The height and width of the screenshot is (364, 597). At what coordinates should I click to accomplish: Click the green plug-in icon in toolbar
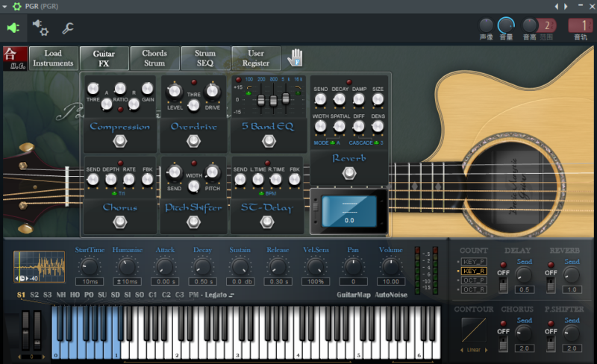coord(13,28)
